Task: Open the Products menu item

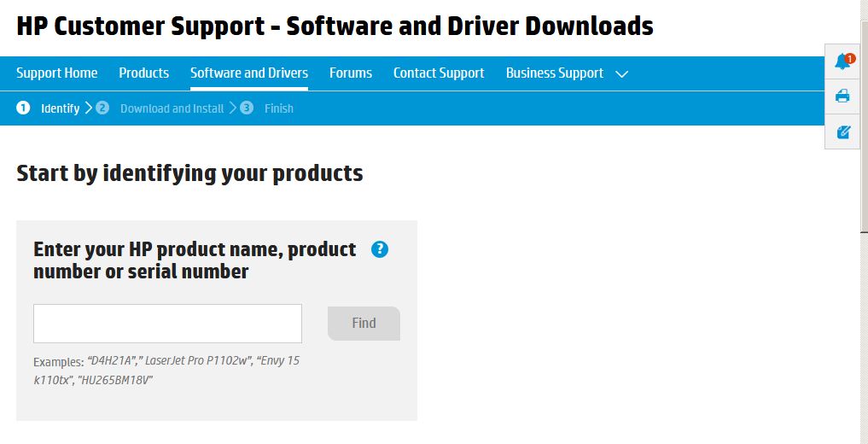Action: pyautogui.click(x=144, y=73)
